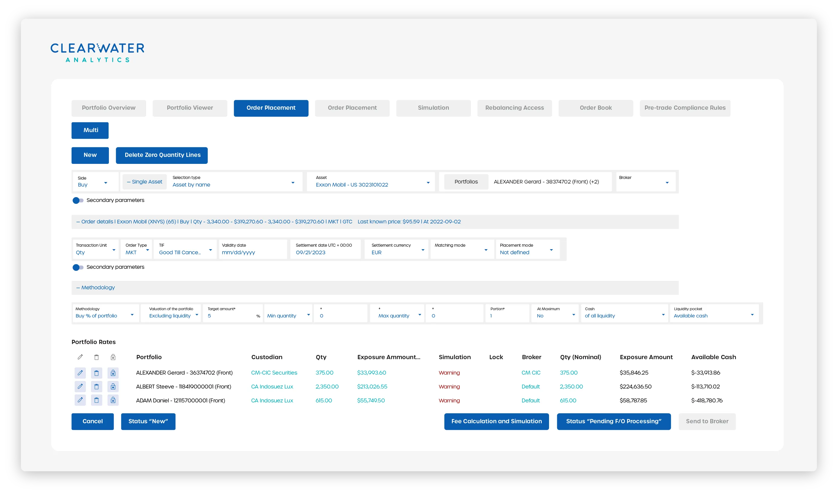The width and height of the screenshot is (837, 504).
Task: Open the Order Book tab
Action: pos(596,108)
